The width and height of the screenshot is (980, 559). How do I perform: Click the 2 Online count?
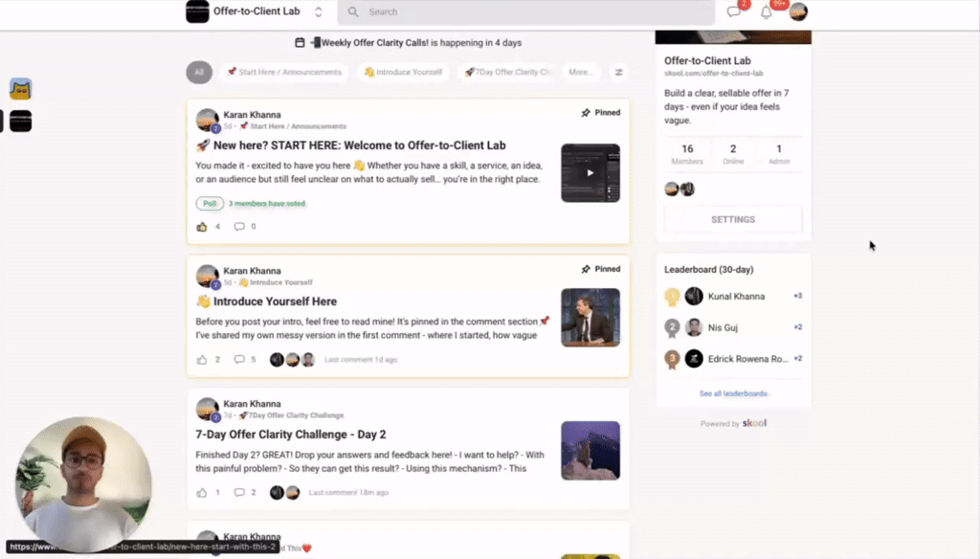coord(733,153)
